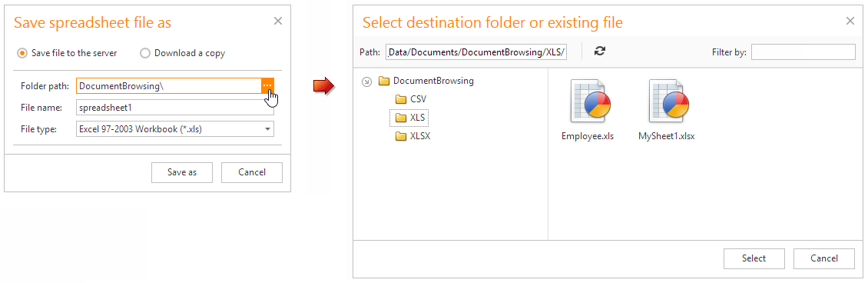
Task: Expand the File type dropdown
Action: click(x=268, y=129)
